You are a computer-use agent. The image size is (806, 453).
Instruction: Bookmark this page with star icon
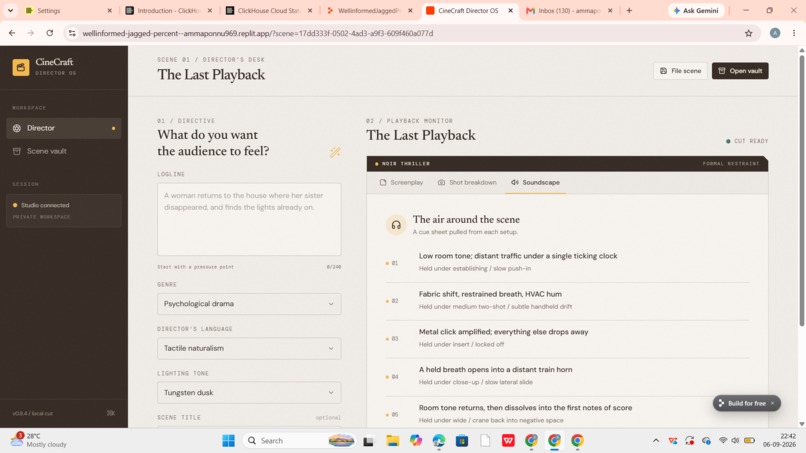click(748, 33)
